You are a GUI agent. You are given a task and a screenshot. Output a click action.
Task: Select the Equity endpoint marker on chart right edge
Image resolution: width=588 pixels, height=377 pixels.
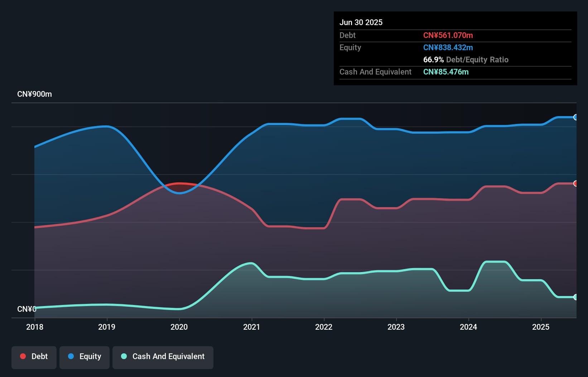click(575, 117)
